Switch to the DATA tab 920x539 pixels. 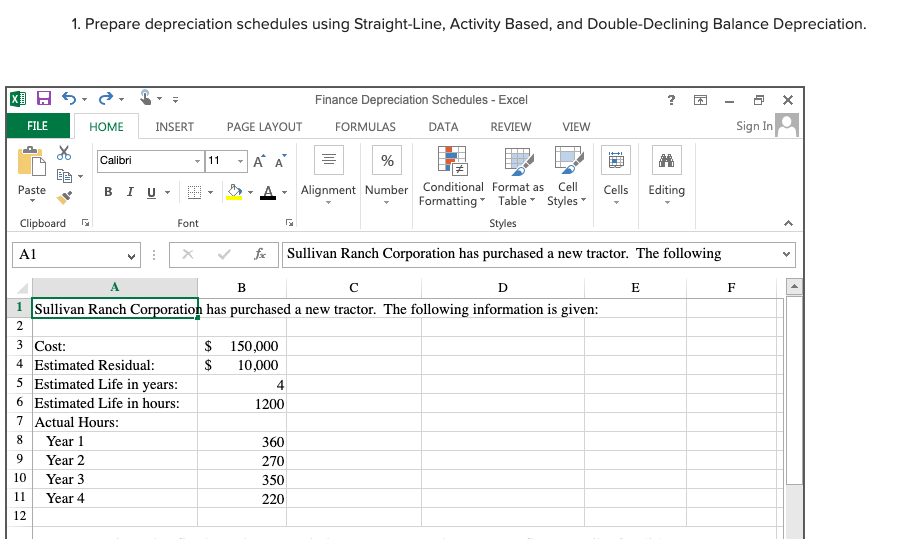(x=444, y=127)
